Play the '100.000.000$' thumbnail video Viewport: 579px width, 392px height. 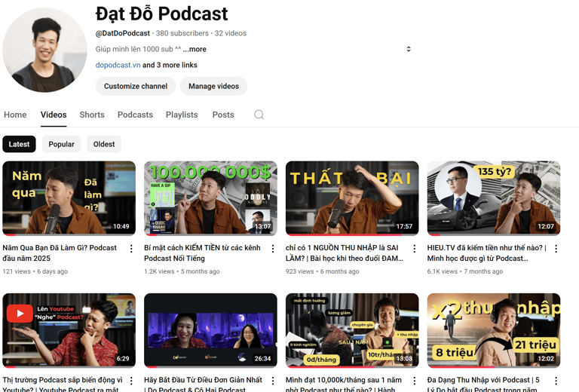point(210,198)
